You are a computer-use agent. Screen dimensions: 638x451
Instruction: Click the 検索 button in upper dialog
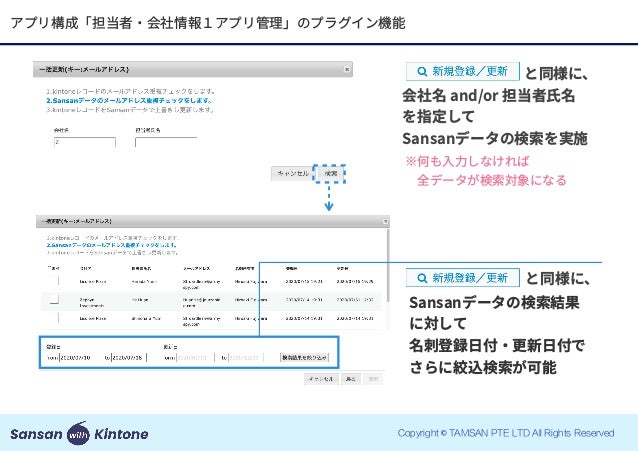point(330,173)
